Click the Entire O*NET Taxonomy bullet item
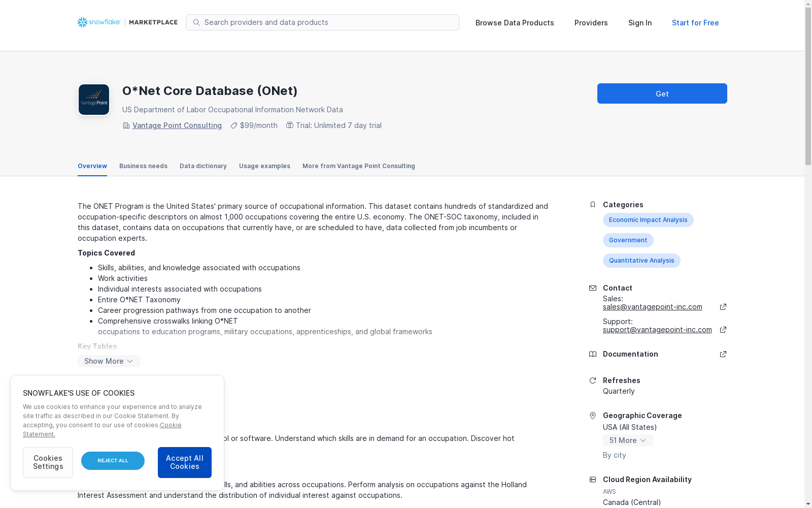The image size is (812, 508). point(139,300)
